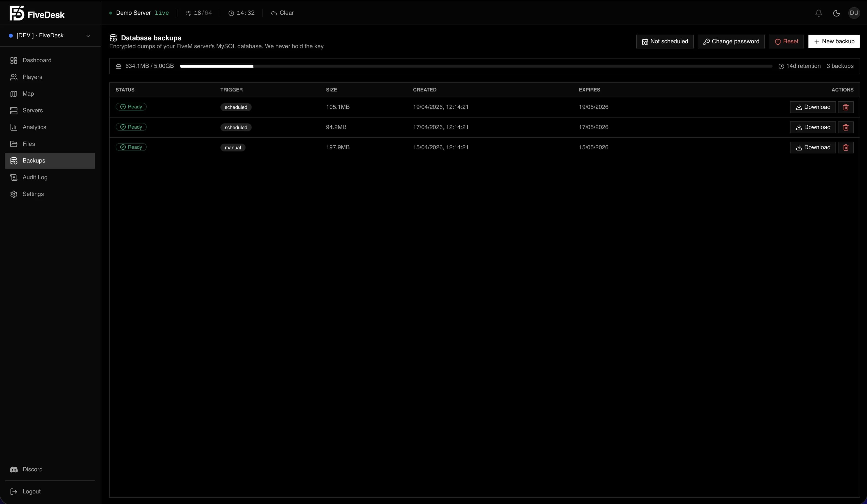Click Change password button
Image resolution: width=867 pixels, height=504 pixels.
point(731,42)
